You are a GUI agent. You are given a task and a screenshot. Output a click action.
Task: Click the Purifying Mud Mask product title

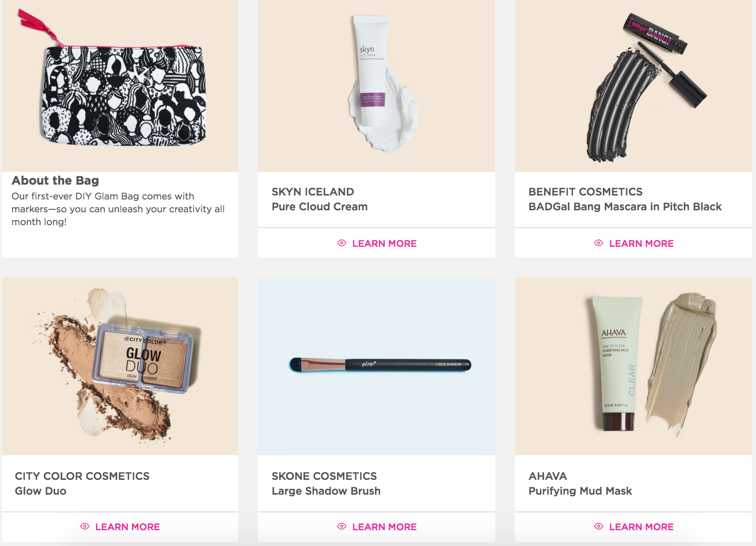tap(580, 491)
